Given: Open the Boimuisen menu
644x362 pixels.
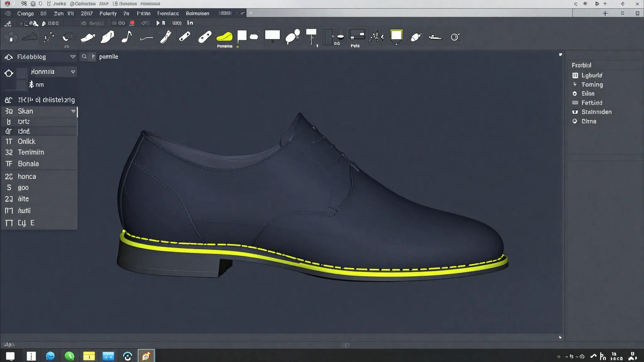Looking at the screenshot, I should pos(197,14).
